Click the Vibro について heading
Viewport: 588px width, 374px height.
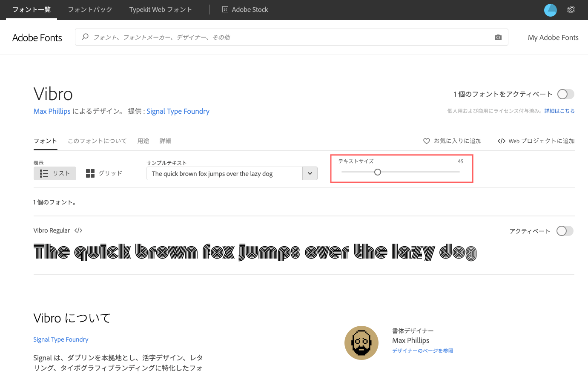pyautogui.click(x=72, y=318)
